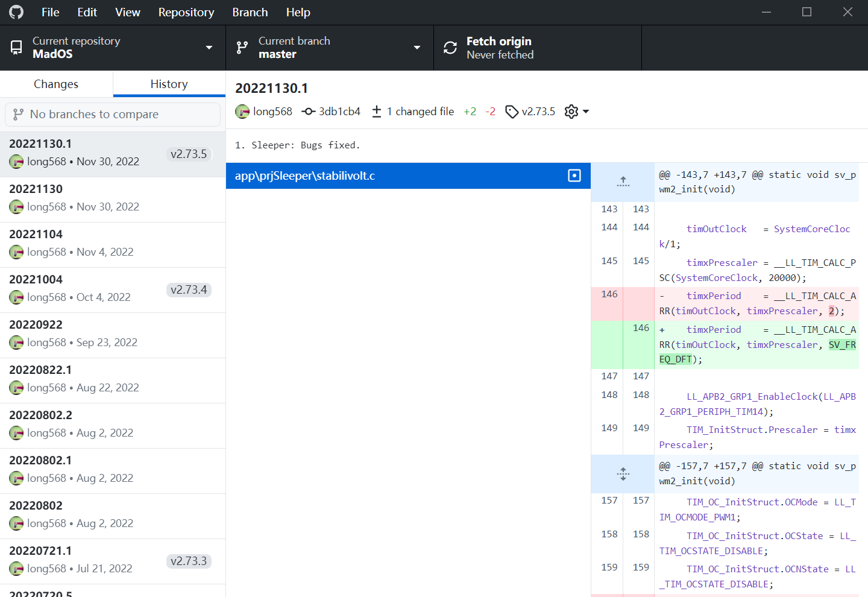Click v2.73.3 tag badge in commit list
Viewport: 868px width, 597px height.
(189, 561)
